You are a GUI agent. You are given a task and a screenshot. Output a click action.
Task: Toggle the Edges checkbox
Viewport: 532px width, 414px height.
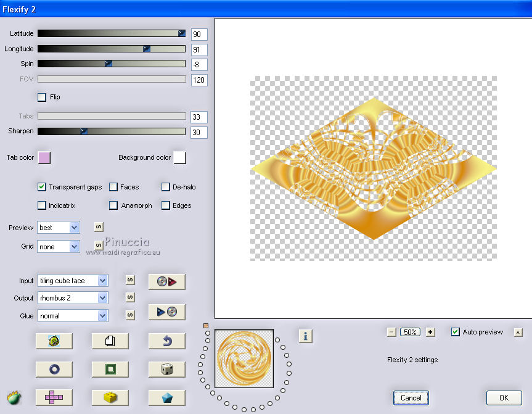[x=166, y=205]
